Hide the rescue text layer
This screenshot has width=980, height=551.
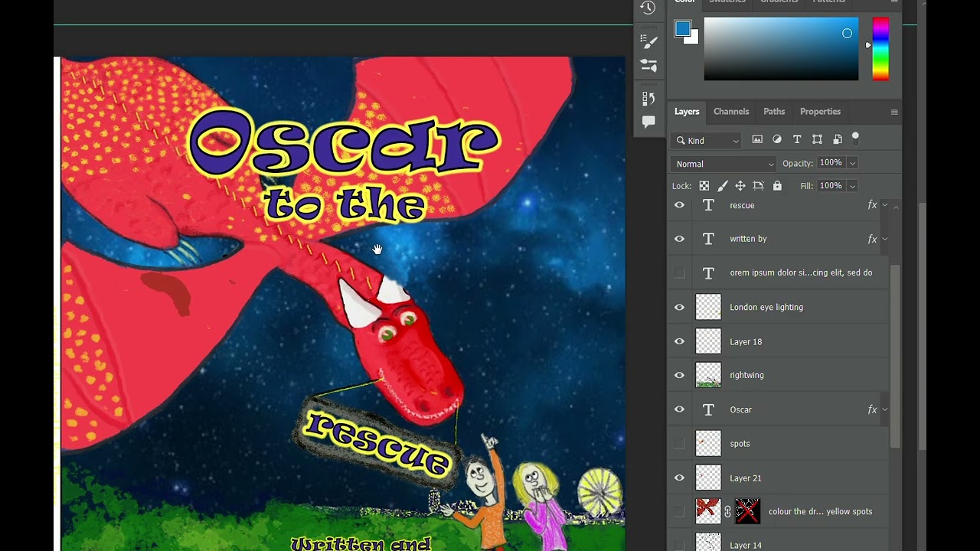(x=679, y=205)
